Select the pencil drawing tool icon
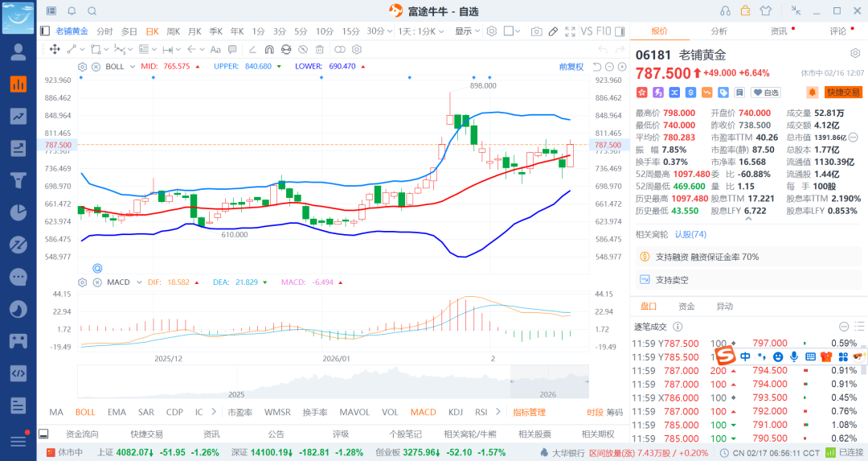Image resolution: width=868 pixels, height=461 pixels. [x=553, y=31]
